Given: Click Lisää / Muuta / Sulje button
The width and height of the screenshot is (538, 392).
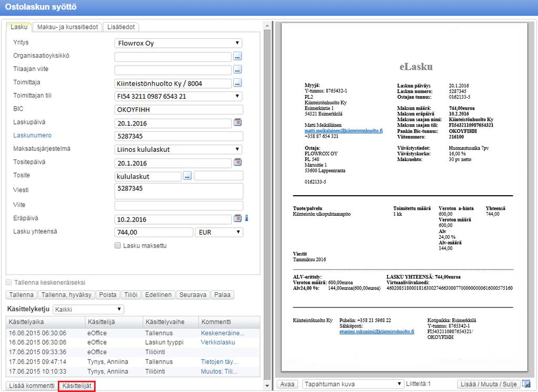Looking at the screenshot, I should click(x=489, y=384).
